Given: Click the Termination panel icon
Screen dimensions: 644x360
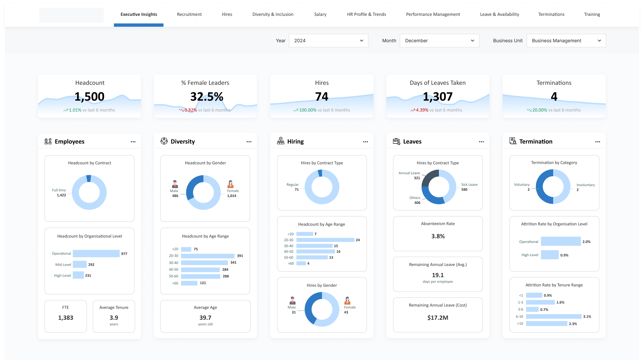Looking at the screenshot, I should (513, 141).
